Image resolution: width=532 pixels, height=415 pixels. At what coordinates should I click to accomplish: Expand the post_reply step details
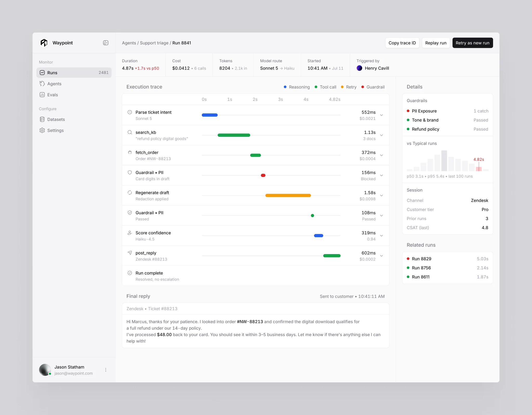(382, 256)
